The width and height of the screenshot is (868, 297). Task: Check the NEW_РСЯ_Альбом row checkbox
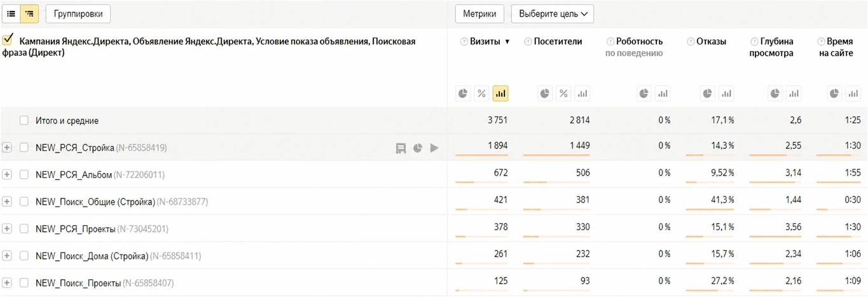24,174
